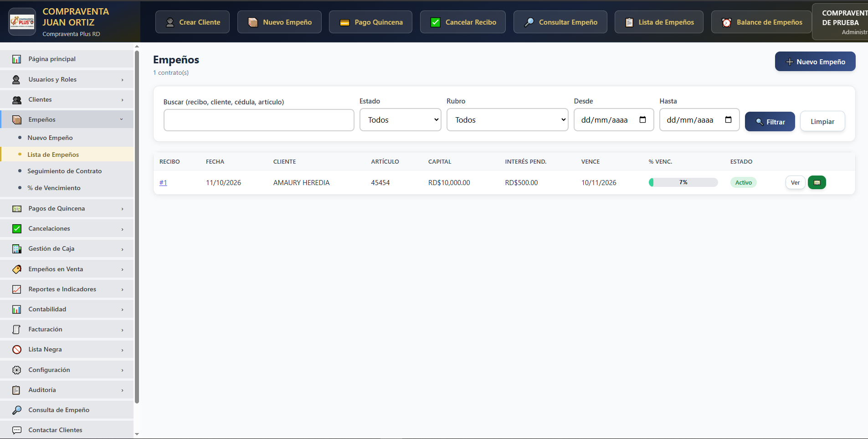Click the 7% expiration progress bar
The image size is (868, 439).
[683, 182]
